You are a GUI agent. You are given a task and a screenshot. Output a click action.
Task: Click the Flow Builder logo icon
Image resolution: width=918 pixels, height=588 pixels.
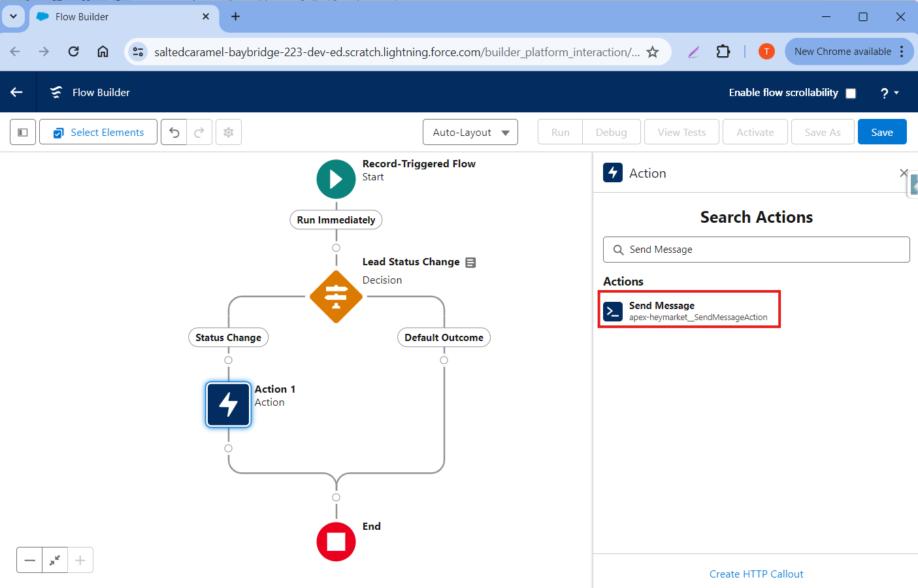(56, 92)
